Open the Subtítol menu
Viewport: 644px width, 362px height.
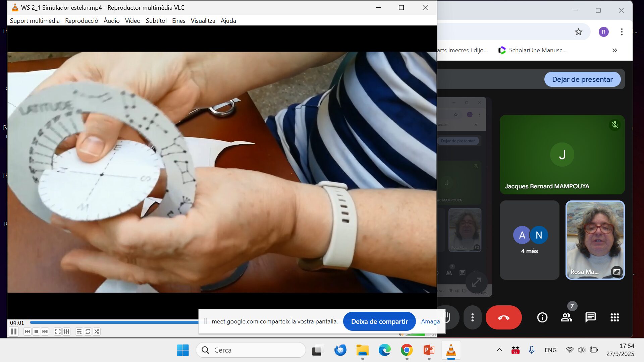click(x=156, y=21)
